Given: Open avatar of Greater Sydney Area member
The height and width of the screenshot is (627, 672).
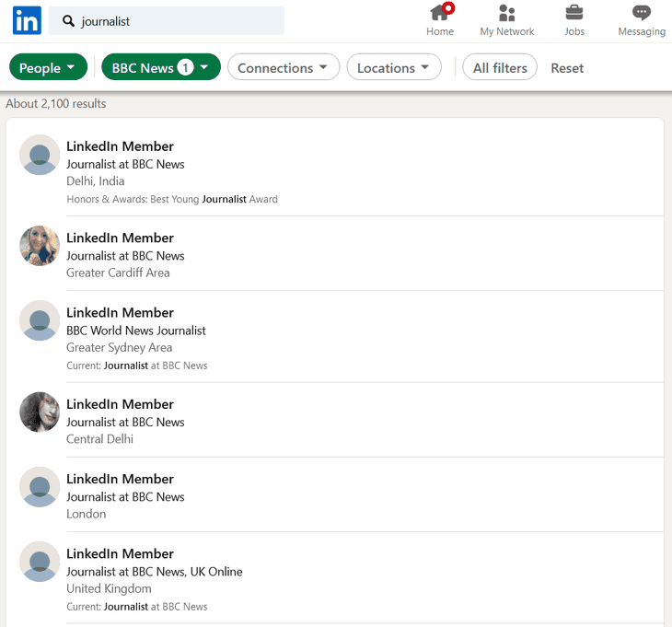Looking at the screenshot, I should pyautogui.click(x=40, y=320).
